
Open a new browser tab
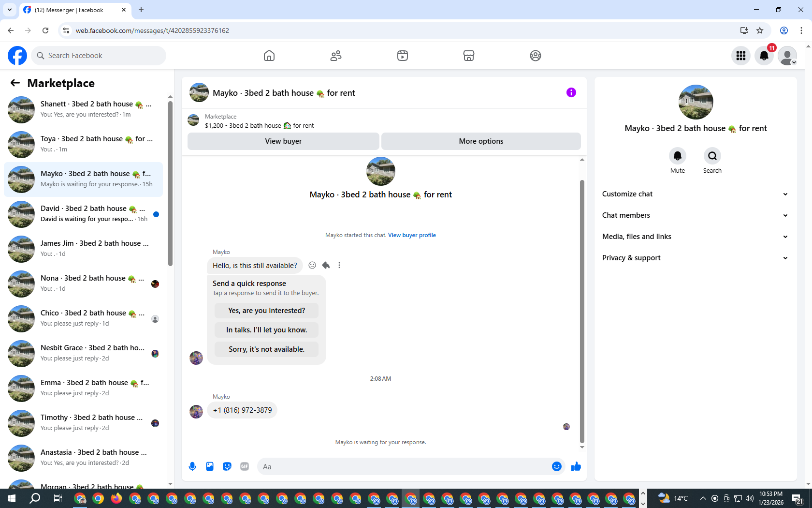click(x=141, y=10)
